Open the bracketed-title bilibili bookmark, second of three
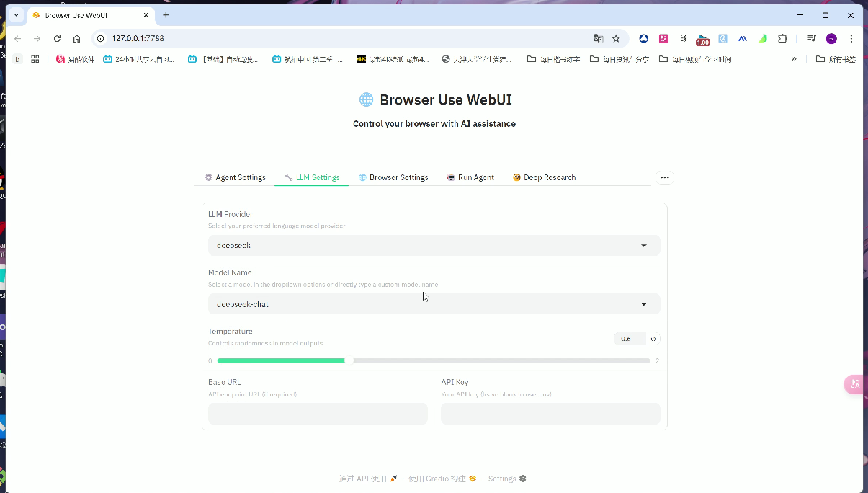Screen dimensions: 868x493 (223, 59)
